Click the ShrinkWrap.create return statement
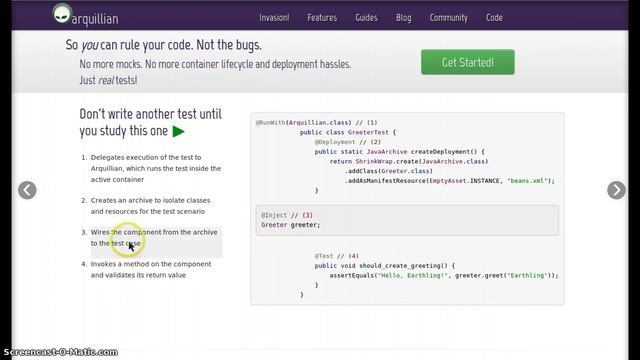This screenshot has height=360, width=640. coord(409,162)
